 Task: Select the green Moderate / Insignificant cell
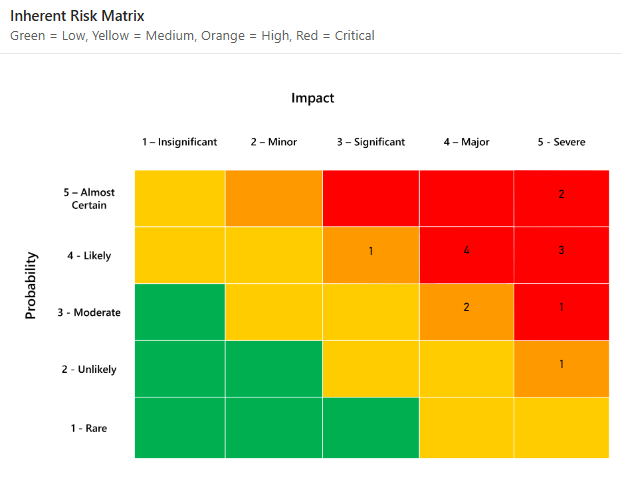coord(180,312)
